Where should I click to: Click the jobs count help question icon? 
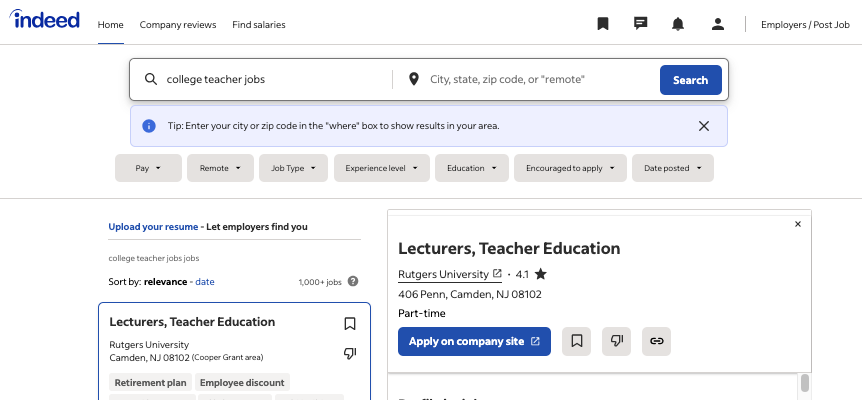353,281
